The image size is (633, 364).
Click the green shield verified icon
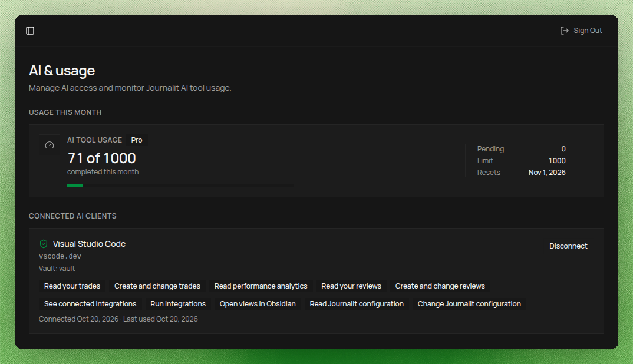44,244
